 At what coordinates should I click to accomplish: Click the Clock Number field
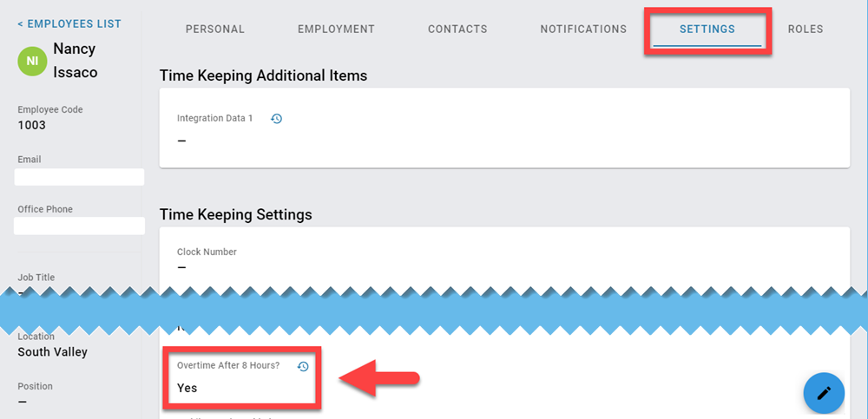click(207, 259)
